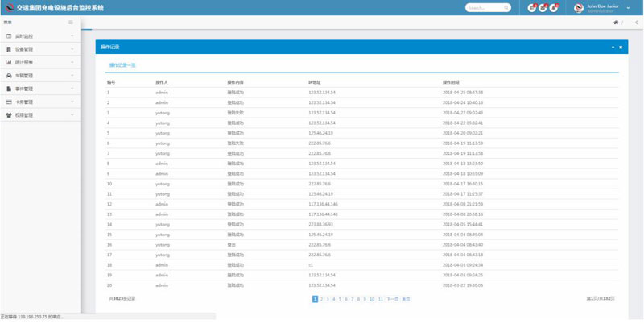The width and height of the screenshot is (644, 324).
Task: Expand the 统计报表 sidebar menu
Action: click(40, 62)
